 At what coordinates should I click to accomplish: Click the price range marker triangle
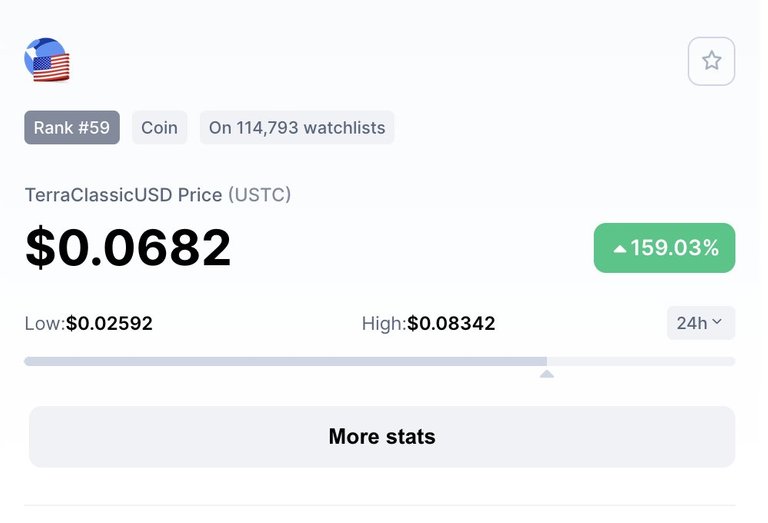[x=547, y=374]
